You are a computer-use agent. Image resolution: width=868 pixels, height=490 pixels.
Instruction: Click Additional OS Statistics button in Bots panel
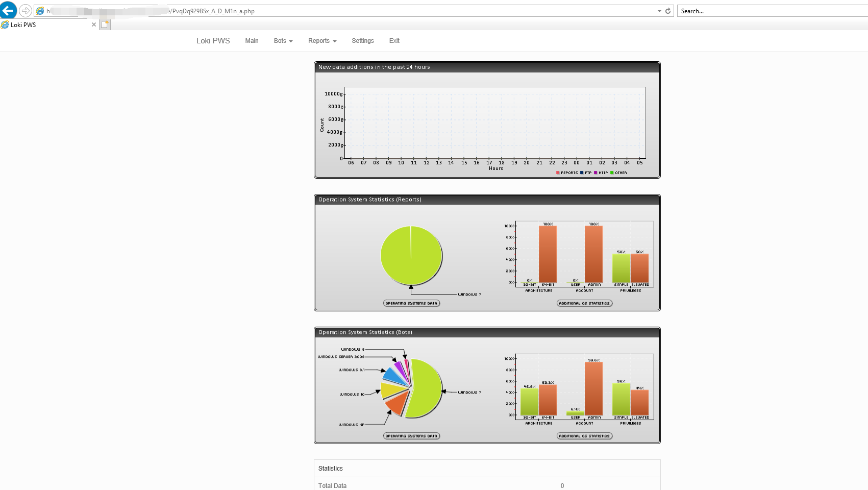tap(585, 436)
